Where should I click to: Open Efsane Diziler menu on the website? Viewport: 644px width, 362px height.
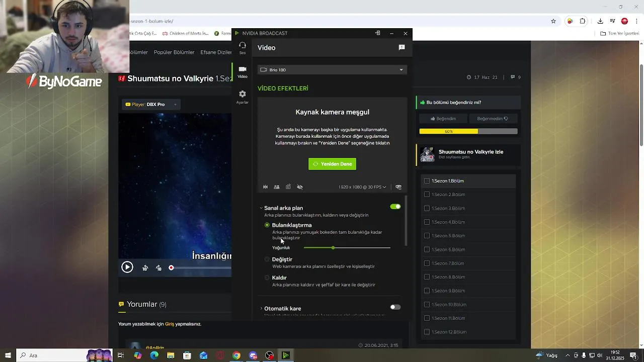pos(216,52)
